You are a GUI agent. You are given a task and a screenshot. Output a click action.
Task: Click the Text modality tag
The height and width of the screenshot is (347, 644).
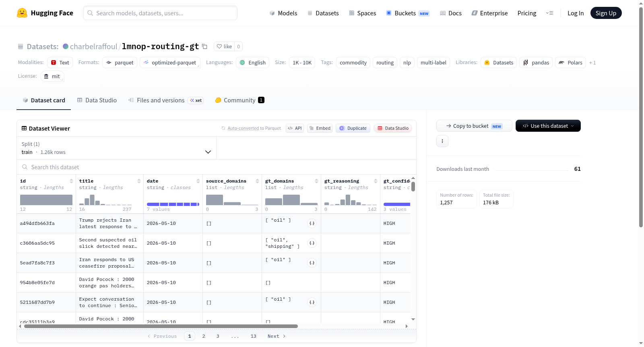[60, 62]
